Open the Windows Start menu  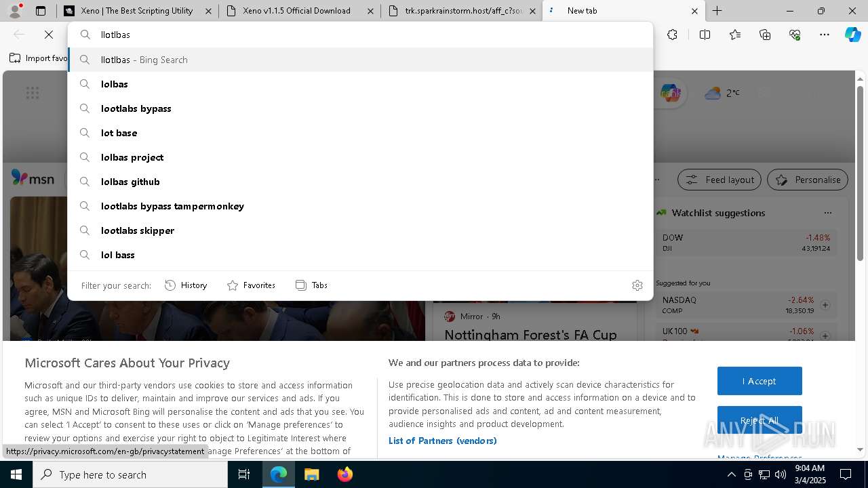point(16,474)
